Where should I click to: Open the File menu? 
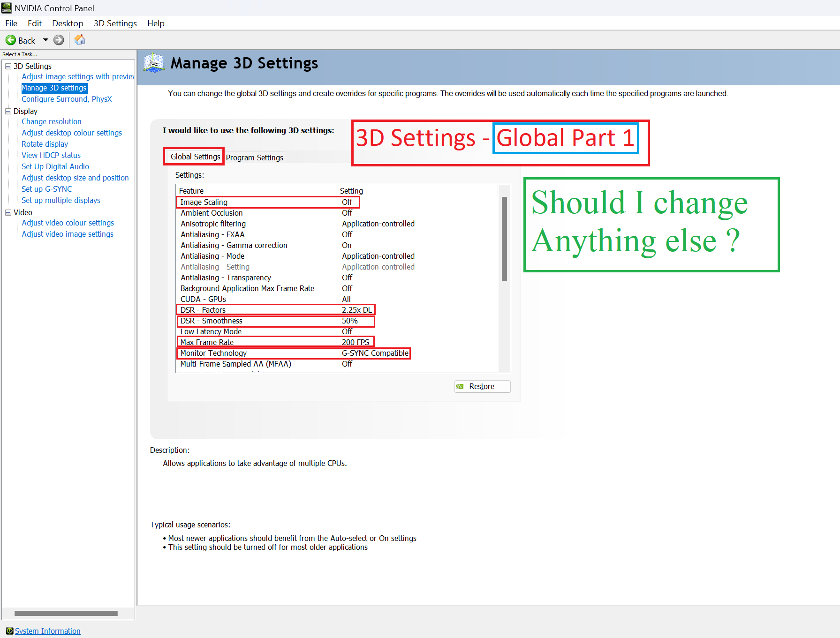coord(11,23)
